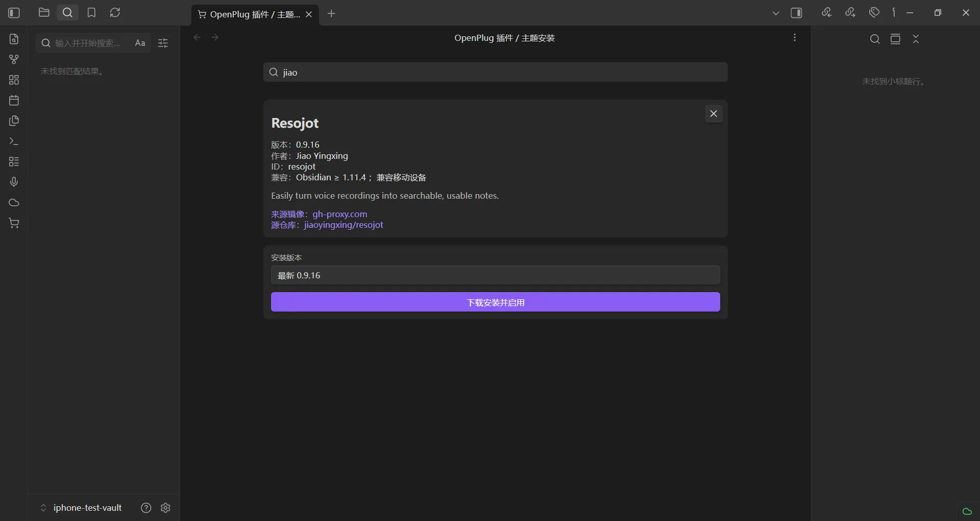Click view header OpenPlug 插件 / 主题安装

coord(504,38)
